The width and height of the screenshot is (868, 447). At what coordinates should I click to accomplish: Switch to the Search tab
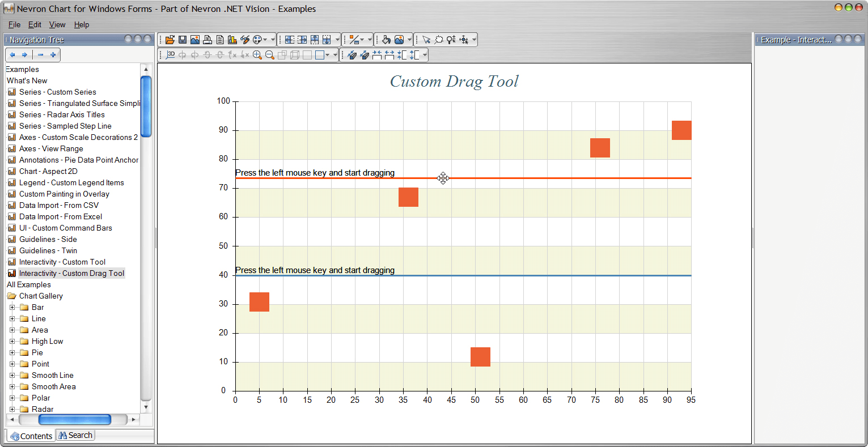coord(75,435)
